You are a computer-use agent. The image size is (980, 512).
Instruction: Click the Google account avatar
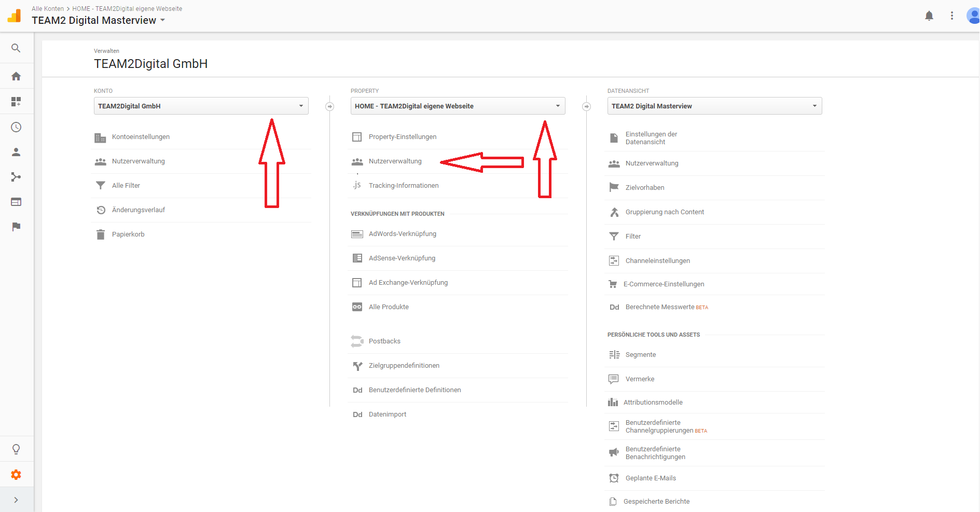[973, 16]
